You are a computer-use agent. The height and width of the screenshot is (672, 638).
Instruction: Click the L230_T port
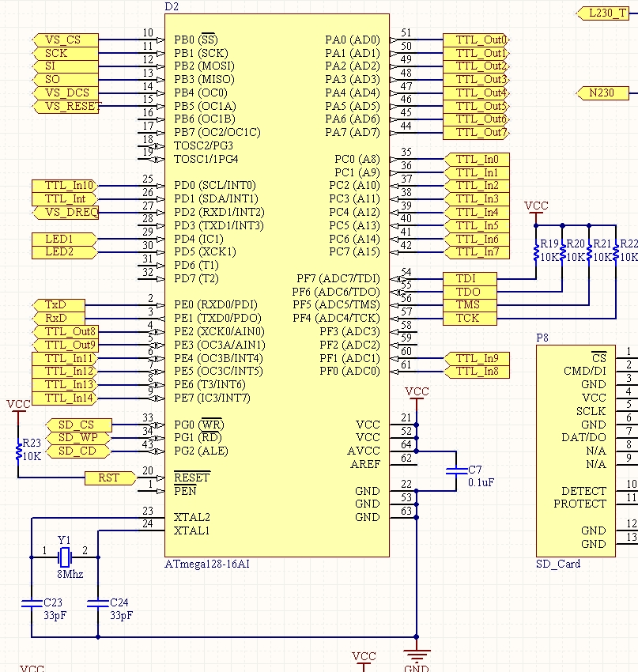[x=602, y=13]
